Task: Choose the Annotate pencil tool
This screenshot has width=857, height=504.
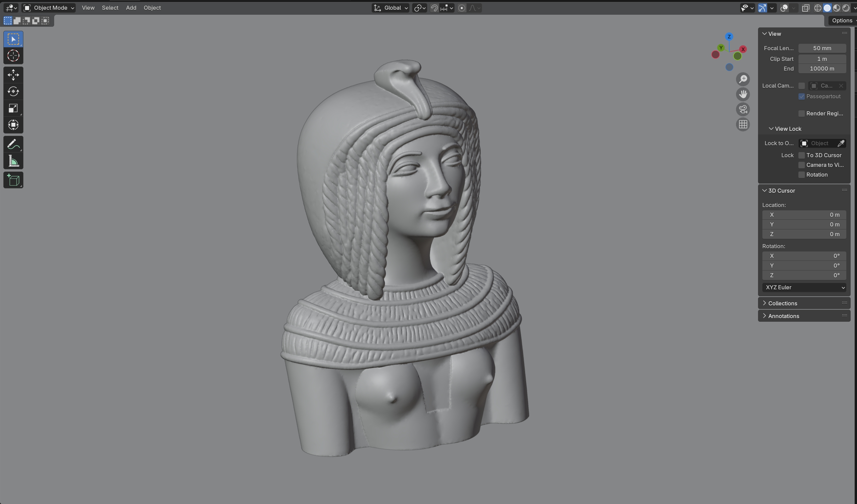Action: pos(13,144)
